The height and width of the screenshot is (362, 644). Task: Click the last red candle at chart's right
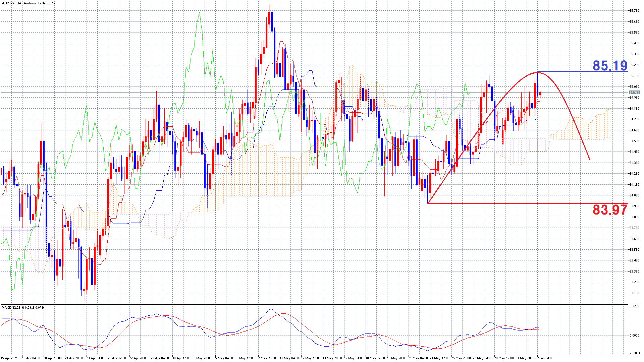540,94
